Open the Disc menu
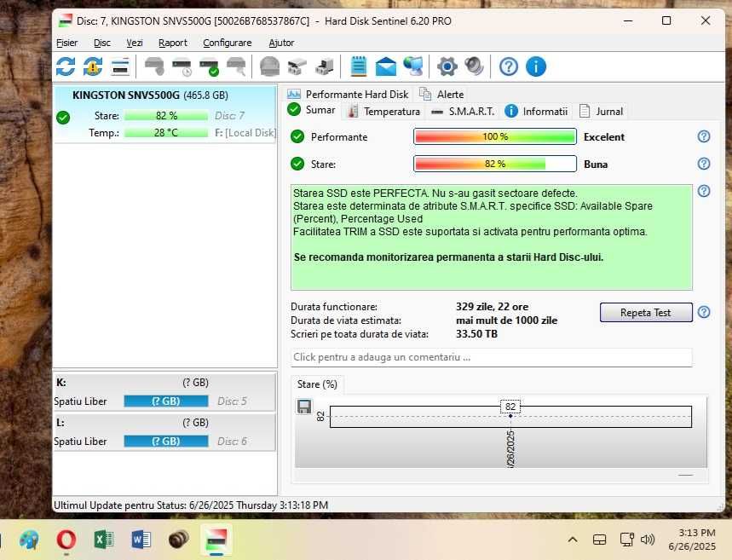The image size is (732, 560). click(x=101, y=43)
